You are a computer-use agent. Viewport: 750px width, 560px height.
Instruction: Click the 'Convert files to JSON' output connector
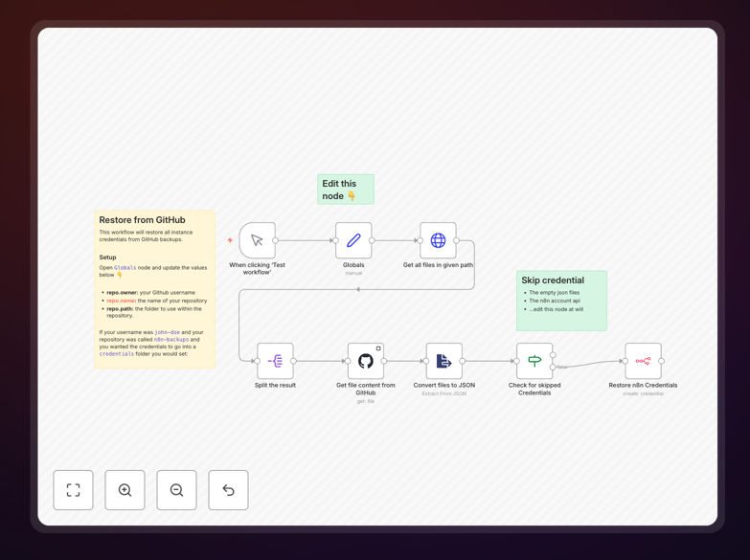pos(463,361)
